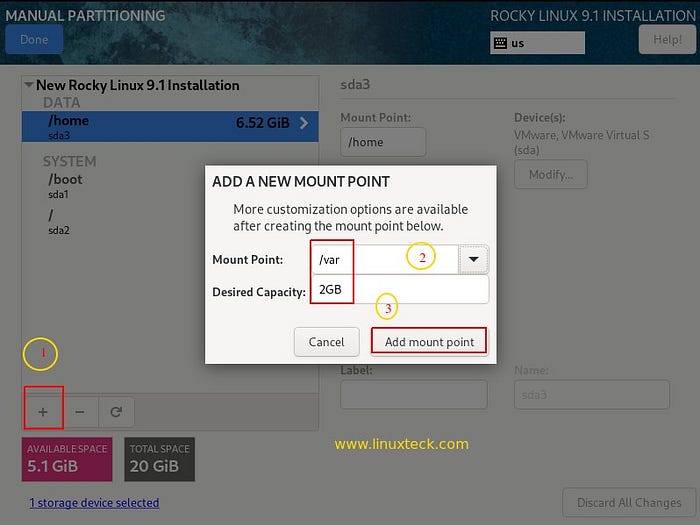Click the AVAILABLE SPACE 5.1 GiB box
Viewport: 700px width, 525px height.
tap(67, 459)
